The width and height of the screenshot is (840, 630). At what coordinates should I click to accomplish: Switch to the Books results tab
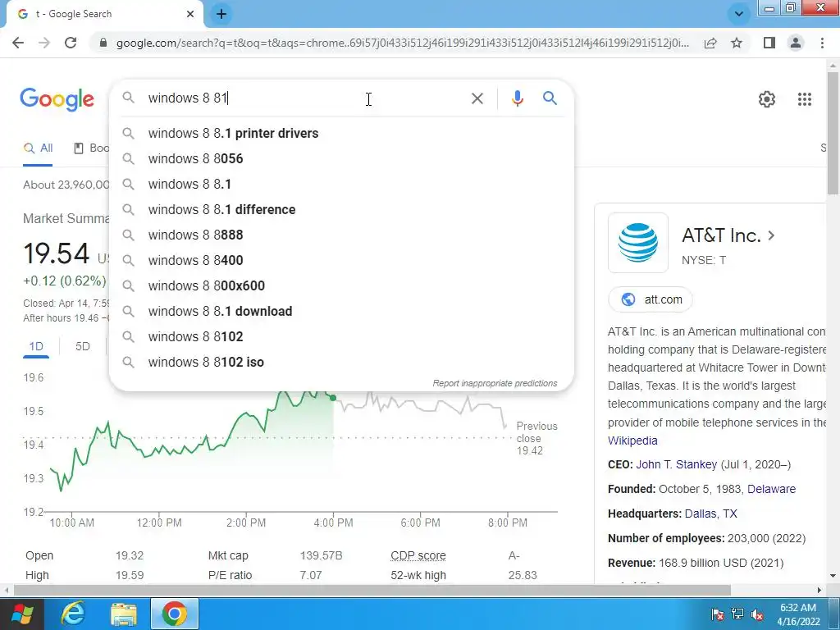pos(91,148)
